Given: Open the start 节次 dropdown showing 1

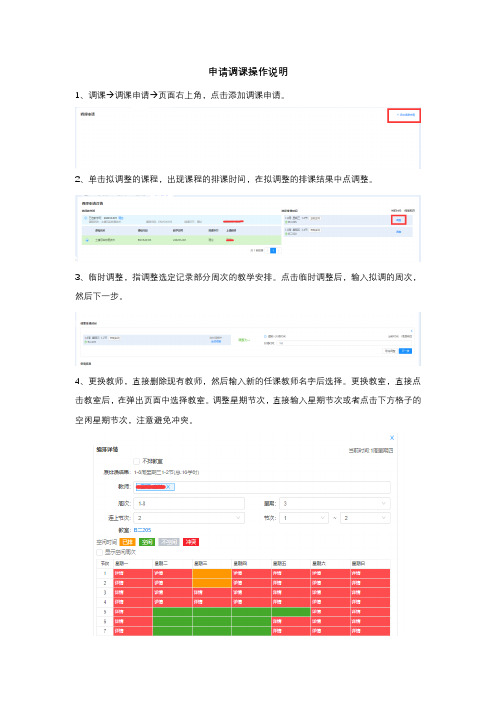Looking at the screenshot, I should pos(304,518).
